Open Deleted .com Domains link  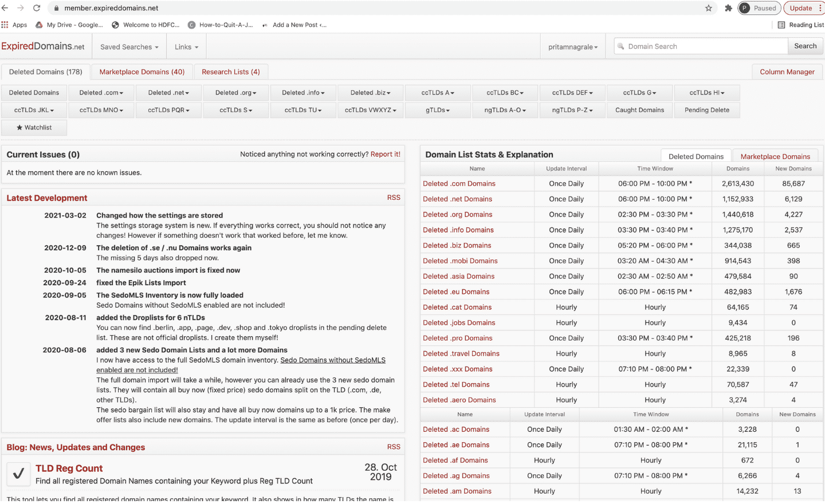click(459, 184)
